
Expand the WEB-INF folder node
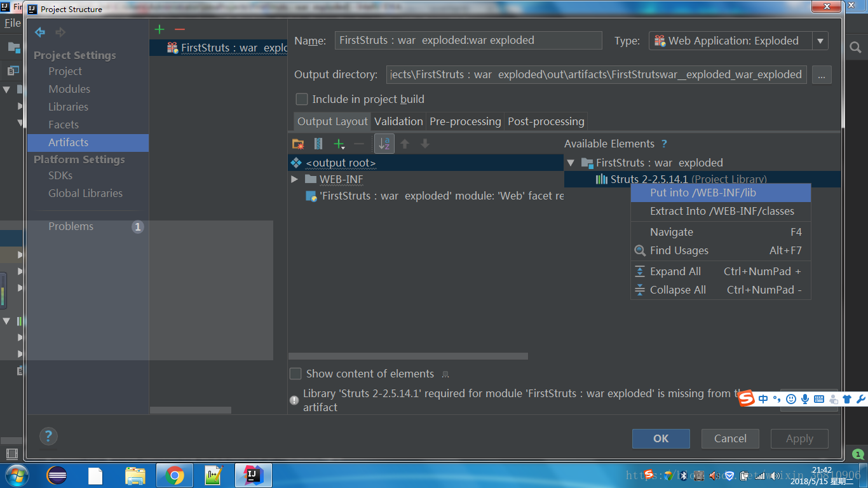[294, 180]
